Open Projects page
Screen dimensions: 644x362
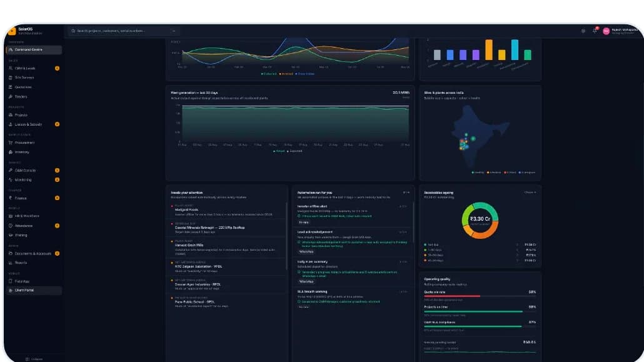[x=34, y=115]
